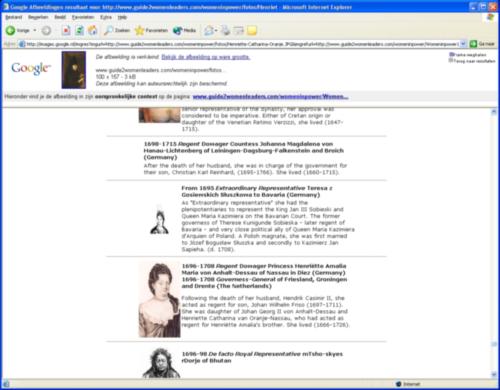Click the Edit page toolbar icon
The width and height of the screenshot is (500, 390).
click(239, 31)
